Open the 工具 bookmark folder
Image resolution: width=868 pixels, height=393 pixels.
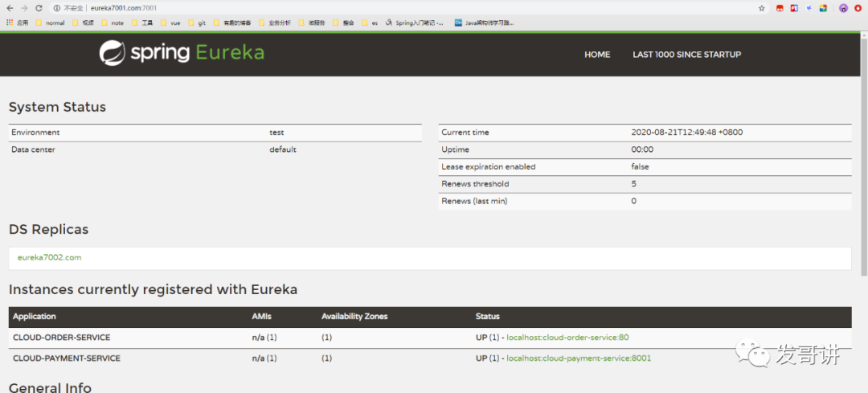point(142,23)
